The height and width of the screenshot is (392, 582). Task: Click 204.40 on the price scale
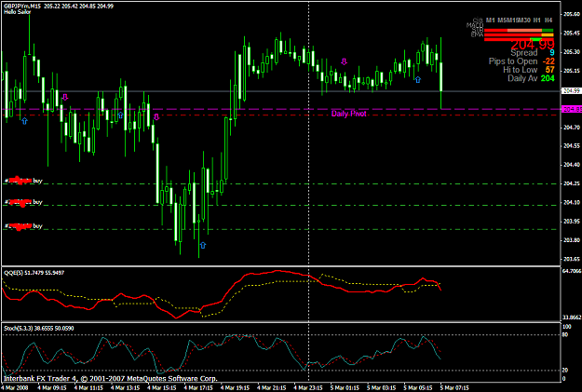pyautogui.click(x=572, y=165)
